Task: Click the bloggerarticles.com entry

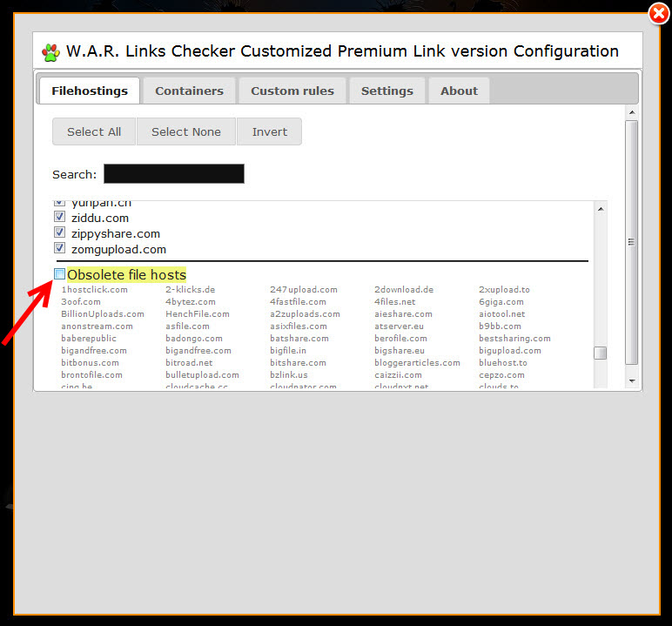Action: pyautogui.click(x=417, y=363)
